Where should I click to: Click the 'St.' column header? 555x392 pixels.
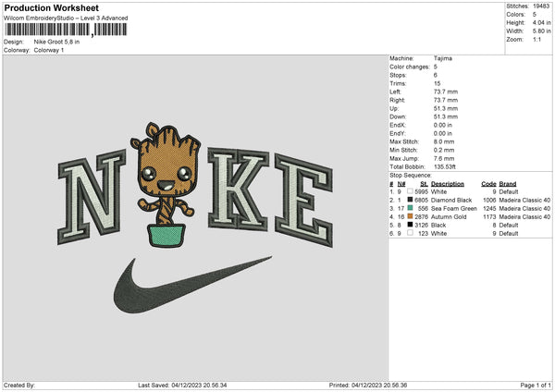click(424, 184)
